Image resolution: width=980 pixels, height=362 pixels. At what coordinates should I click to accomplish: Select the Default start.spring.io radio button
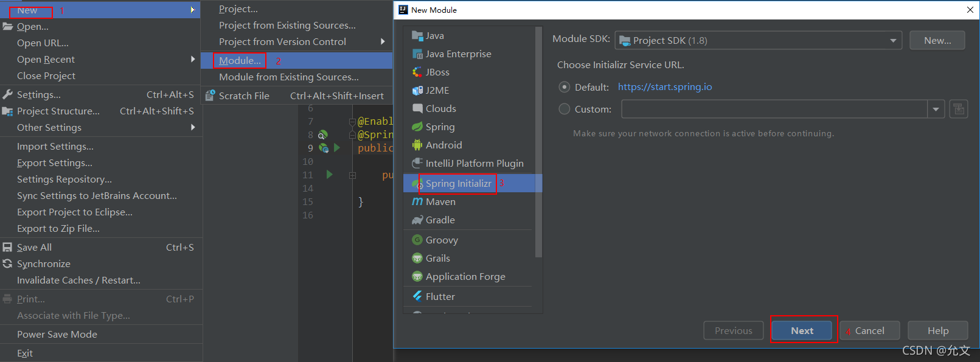[x=565, y=87]
